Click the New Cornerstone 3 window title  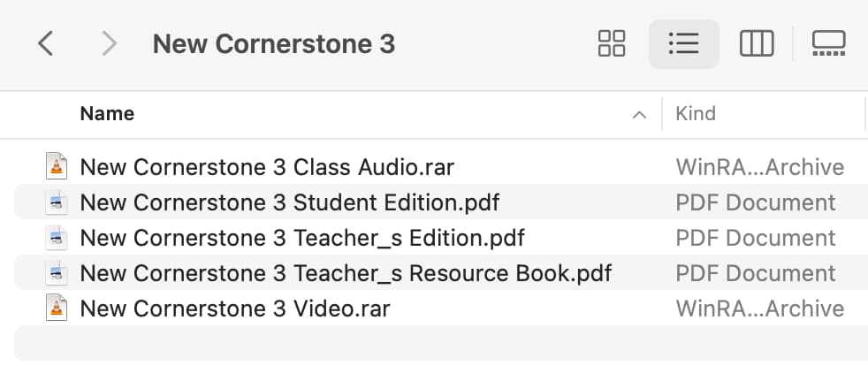[274, 43]
